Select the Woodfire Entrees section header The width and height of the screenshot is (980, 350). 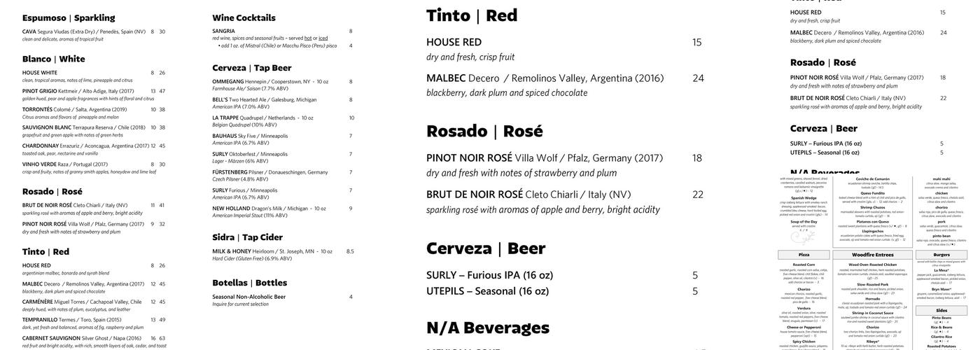click(872, 255)
